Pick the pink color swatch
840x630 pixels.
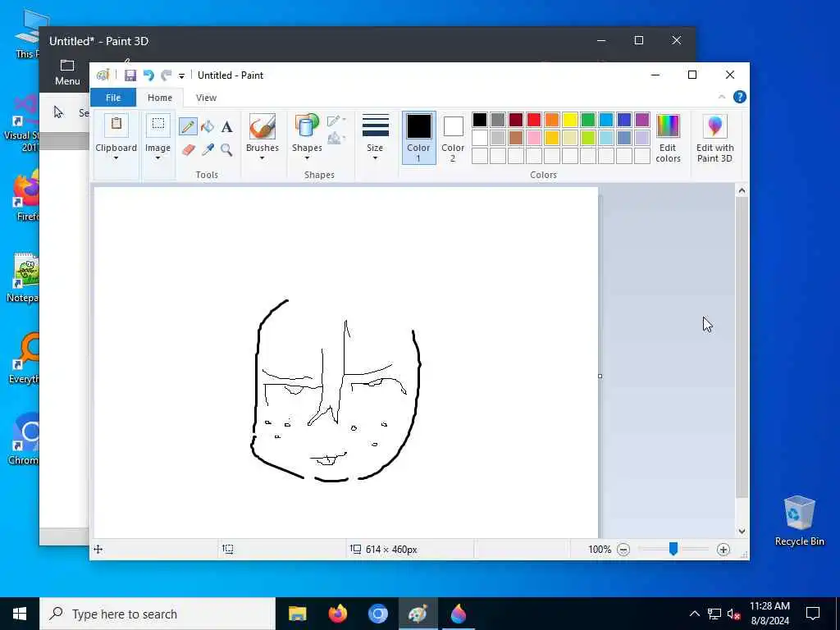coord(534,138)
